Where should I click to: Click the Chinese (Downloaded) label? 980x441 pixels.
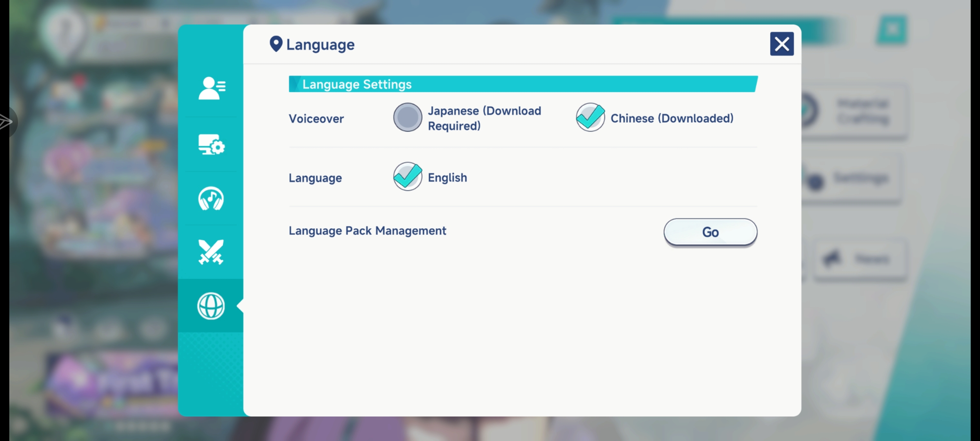click(x=672, y=118)
